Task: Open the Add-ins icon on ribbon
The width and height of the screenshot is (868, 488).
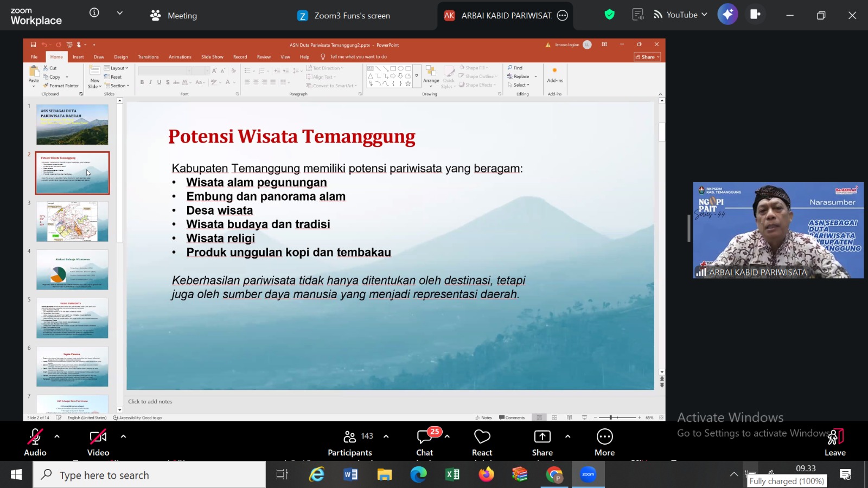Action: click(554, 75)
